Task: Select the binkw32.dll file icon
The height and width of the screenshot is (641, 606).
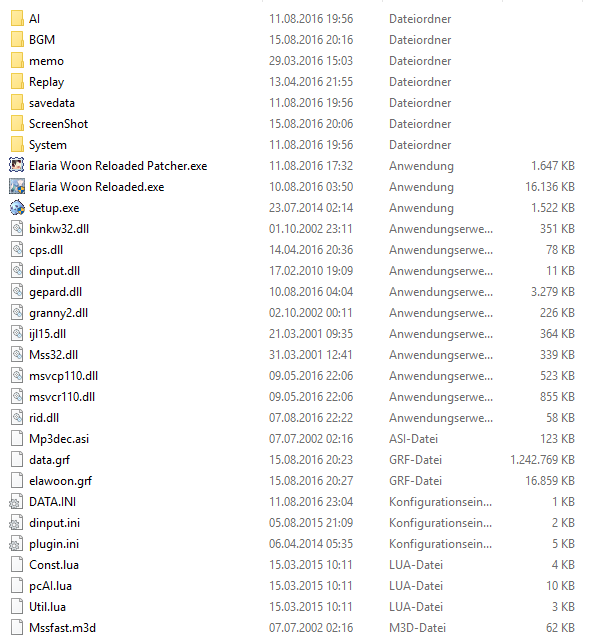Action: (x=17, y=229)
